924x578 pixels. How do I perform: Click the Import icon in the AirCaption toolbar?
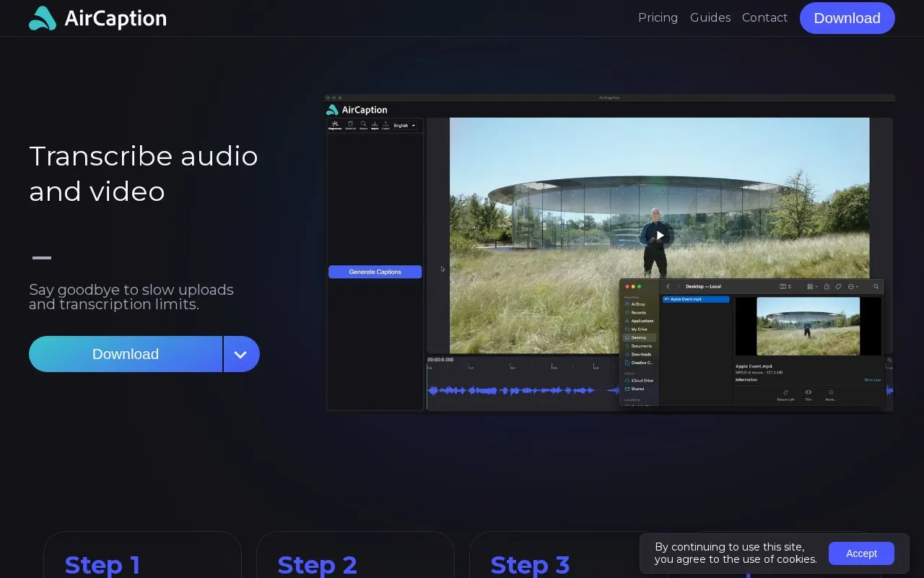pos(375,125)
